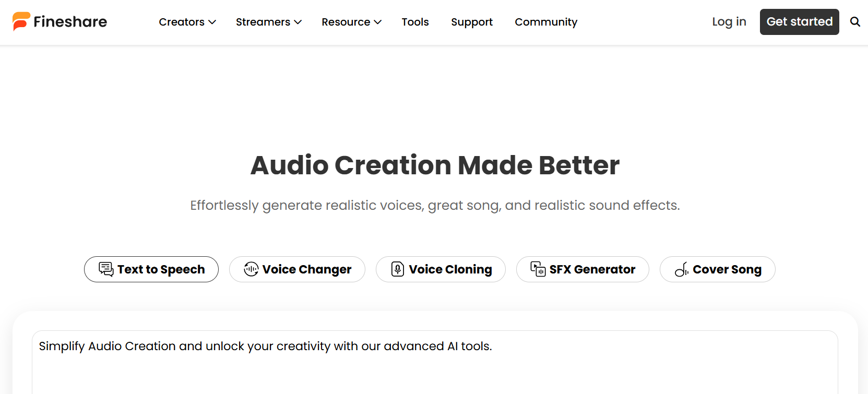
Task: Click the Fineshare orange logo icon
Action: pyautogui.click(x=21, y=21)
